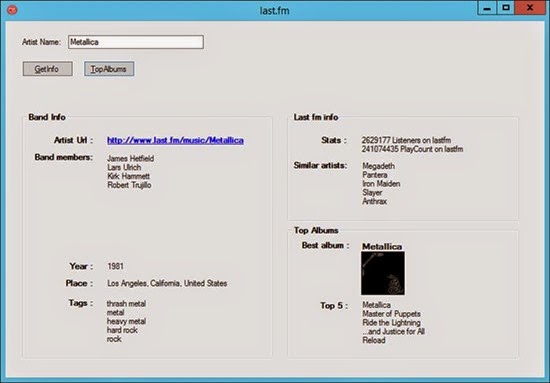Click the listeners count 2629177 line
The image size is (550, 383).
coord(406,140)
